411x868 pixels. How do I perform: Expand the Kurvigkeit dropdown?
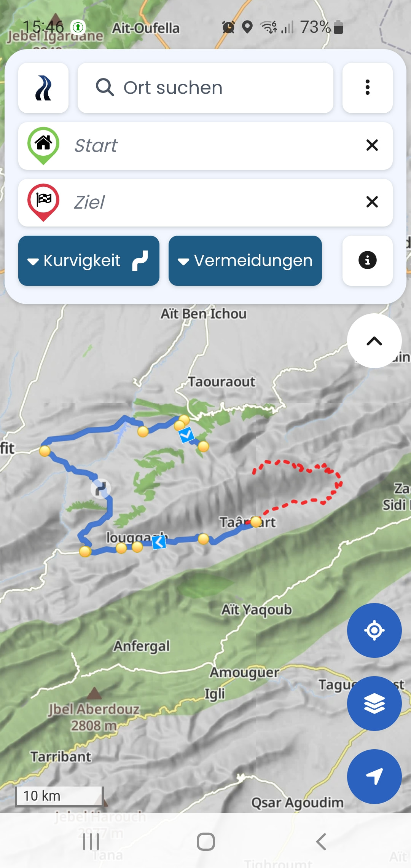[x=89, y=261]
